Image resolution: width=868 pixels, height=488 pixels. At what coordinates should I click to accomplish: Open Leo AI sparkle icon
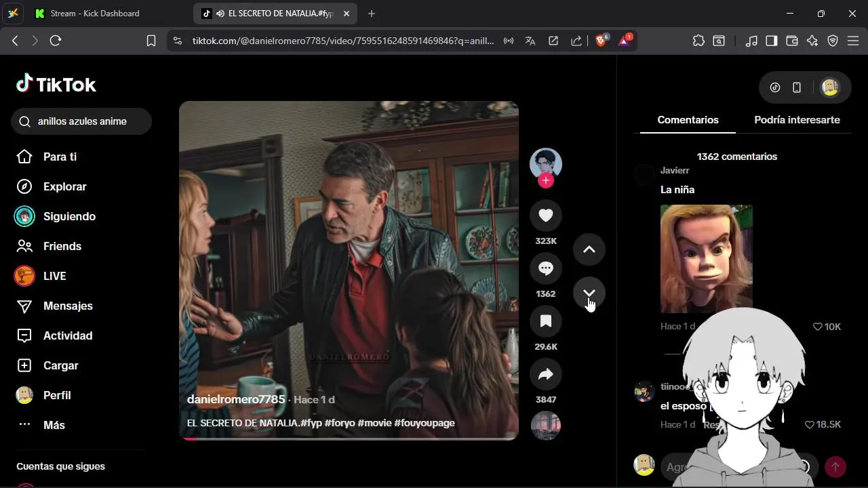(812, 41)
